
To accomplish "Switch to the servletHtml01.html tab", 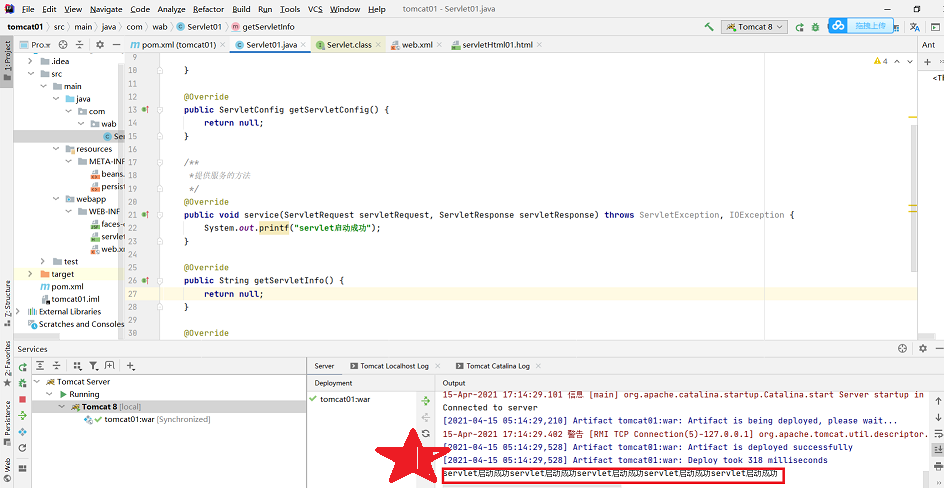I will pos(497,45).
